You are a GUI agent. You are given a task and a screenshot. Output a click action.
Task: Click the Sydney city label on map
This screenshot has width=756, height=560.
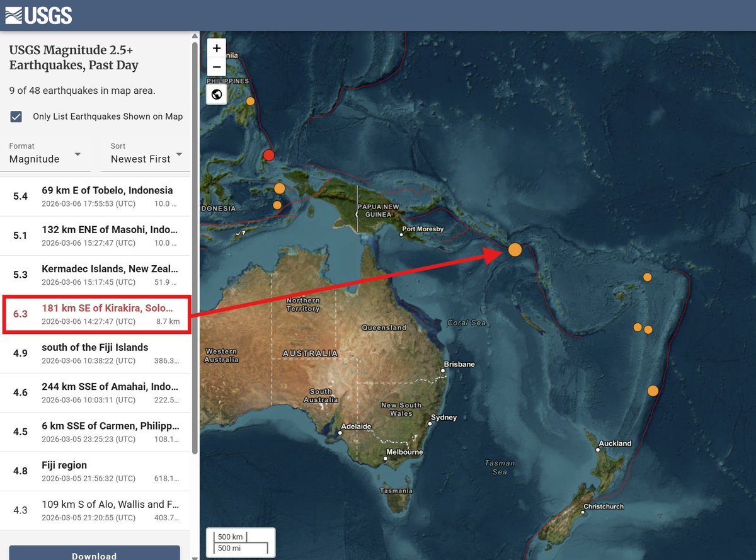pos(444,418)
